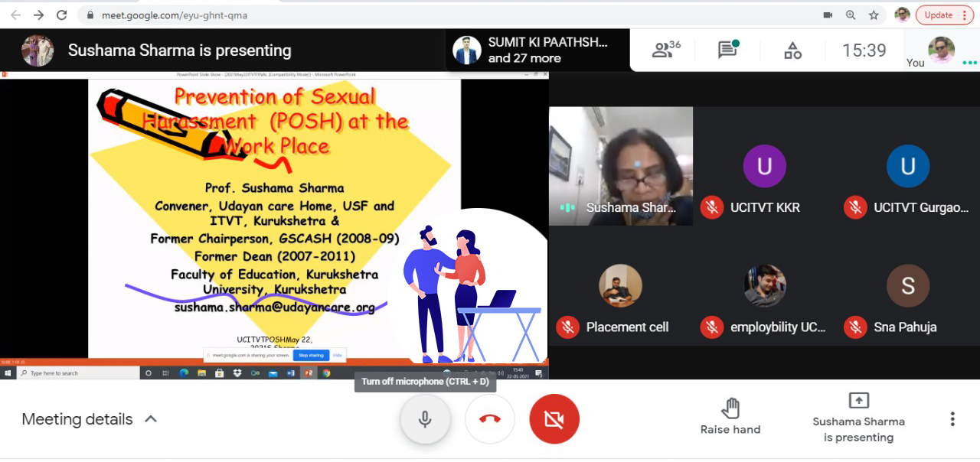The width and height of the screenshot is (980, 462).
Task: Open the more options three-dot menu
Action: [x=952, y=419]
